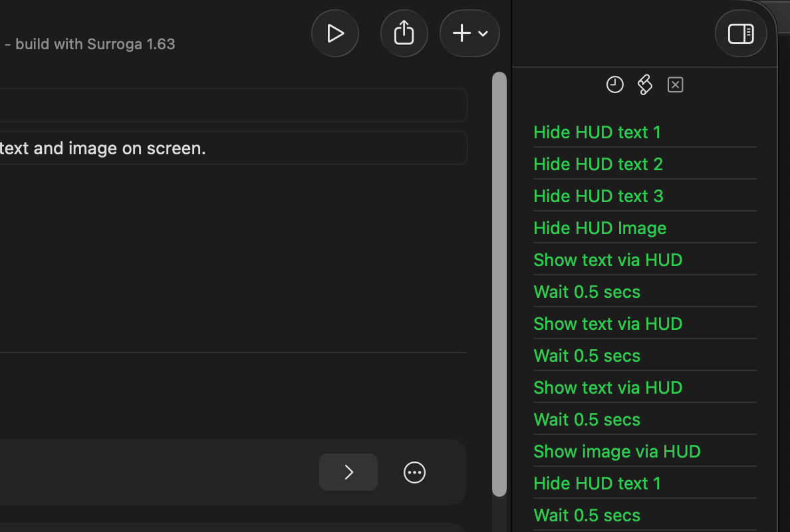The height and width of the screenshot is (532, 790).
Task: Click the empty field above the description
Action: (x=233, y=105)
